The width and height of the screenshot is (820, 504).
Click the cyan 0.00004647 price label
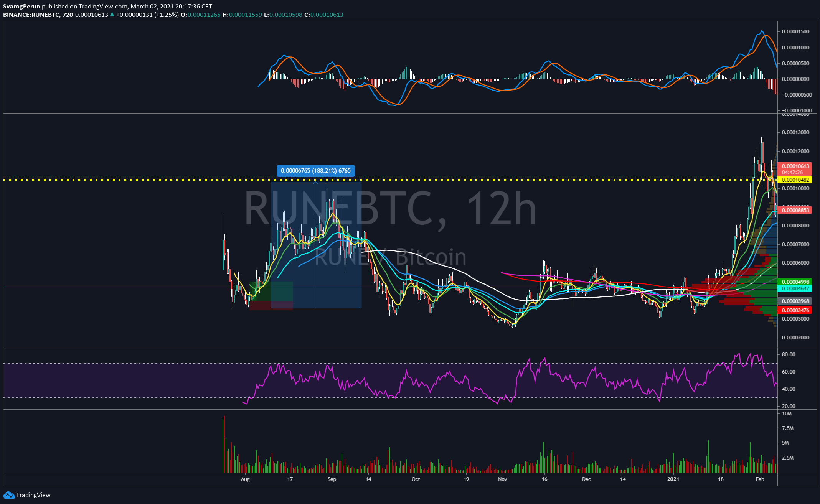(x=795, y=288)
